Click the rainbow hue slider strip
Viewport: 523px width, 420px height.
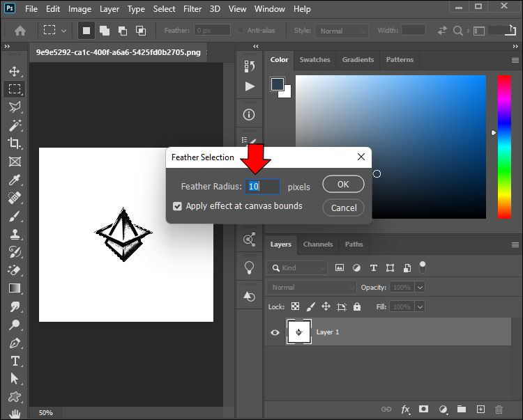[504, 147]
